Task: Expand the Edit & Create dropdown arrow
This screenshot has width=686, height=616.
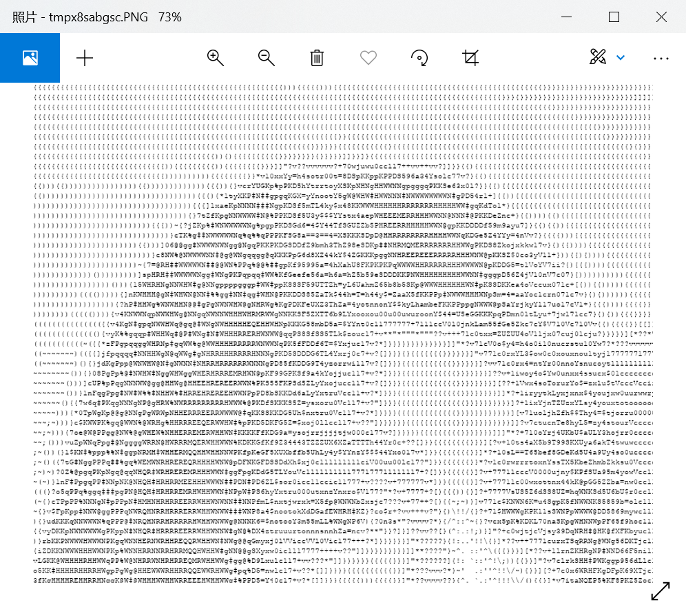Action: (621, 57)
